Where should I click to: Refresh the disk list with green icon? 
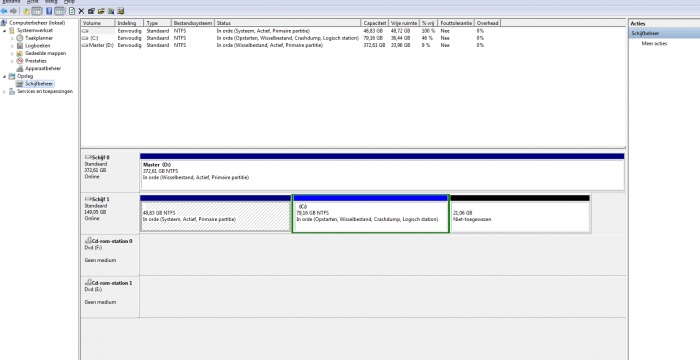click(x=71, y=11)
